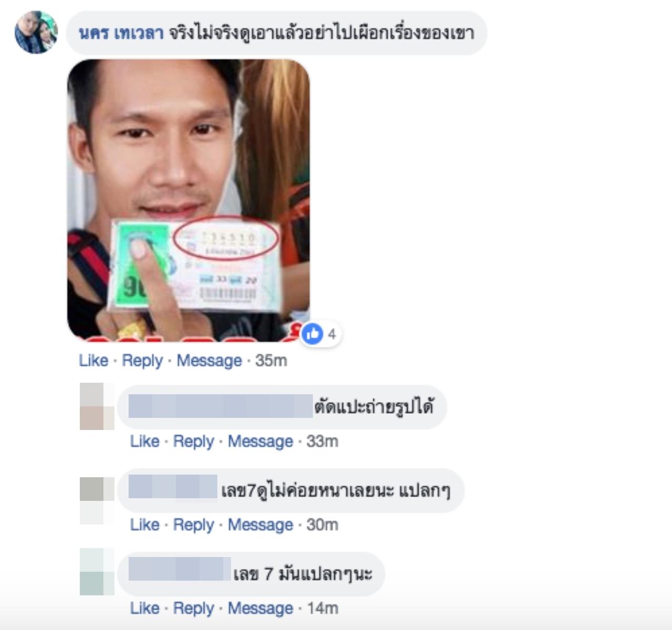Open นคร เทเวลา profile name link
Image resolution: width=672 pixels, height=630 pixels.
[x=121, y=33]
